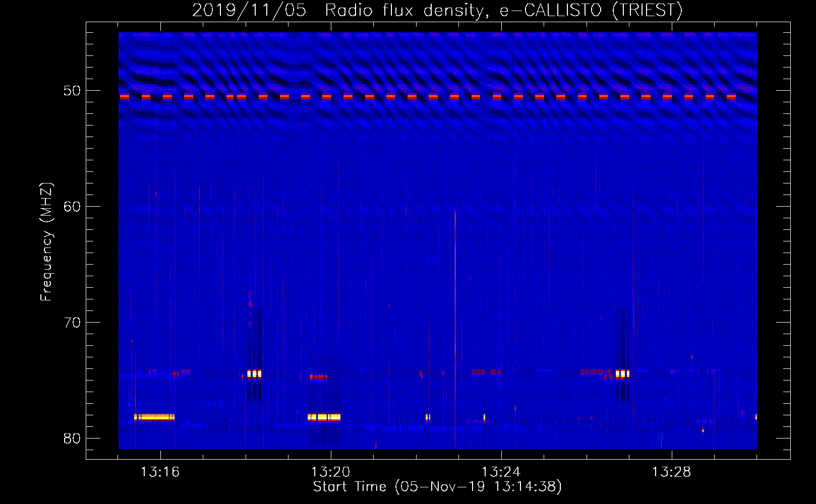Click the Start Time axis label
This screenshot has height=504, width=816.
[x=437, y=487]
